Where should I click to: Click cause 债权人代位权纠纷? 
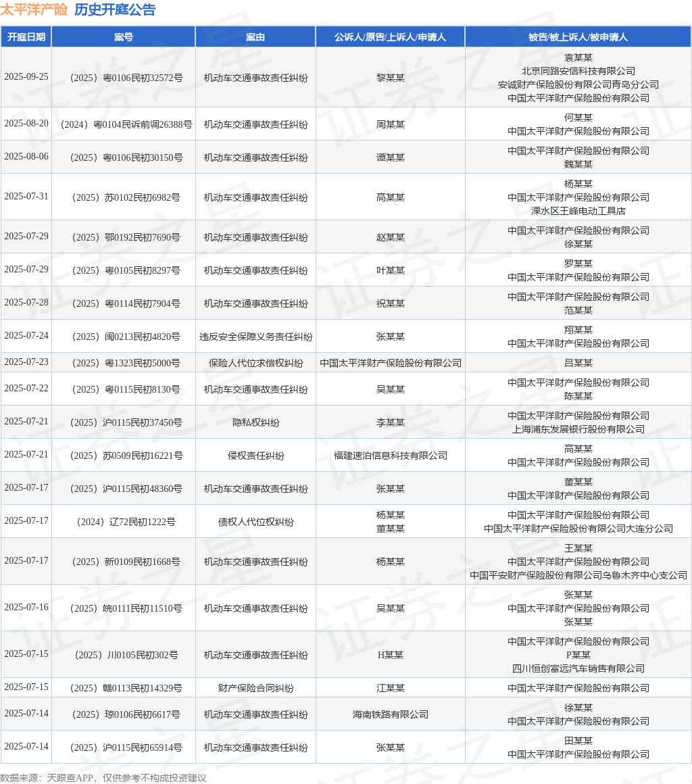[255, 522]
